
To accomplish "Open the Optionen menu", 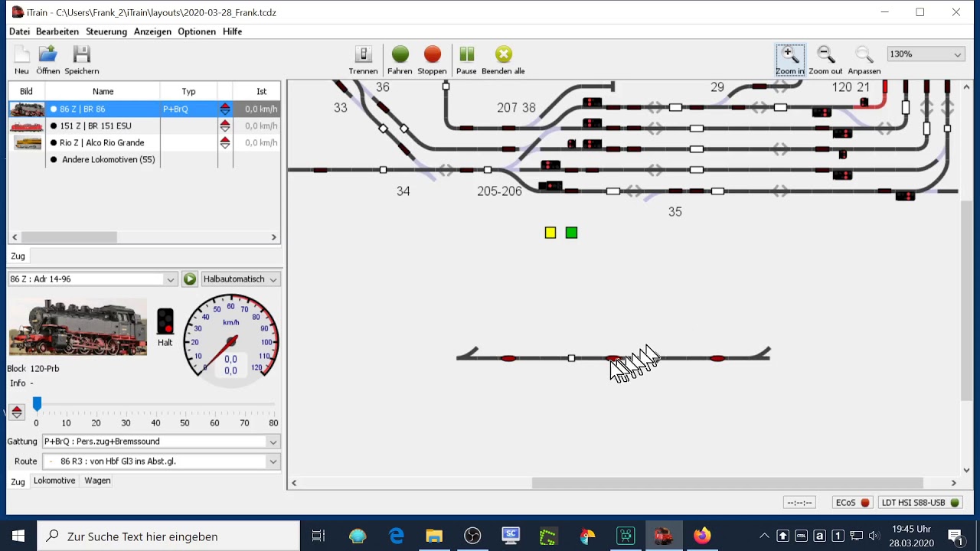I will [x=197, y=31].
